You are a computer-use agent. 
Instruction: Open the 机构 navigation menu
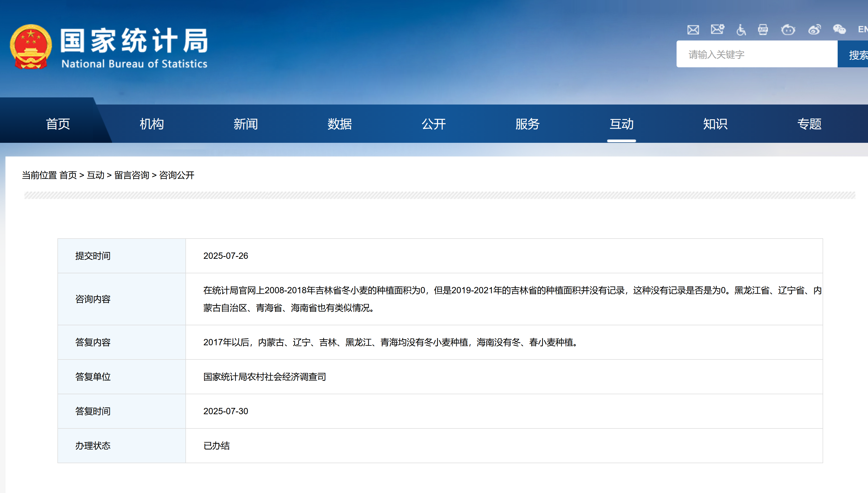(152, 124)
